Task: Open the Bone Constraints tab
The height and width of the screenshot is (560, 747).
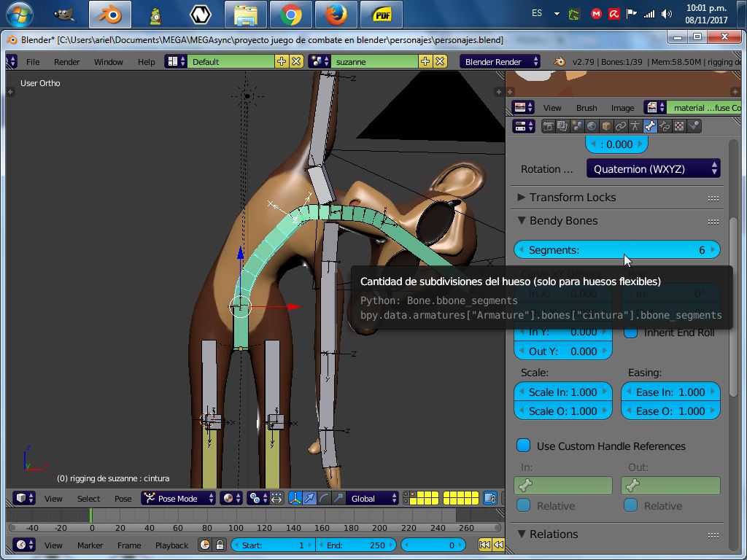Action: click(x=665, y=126)
